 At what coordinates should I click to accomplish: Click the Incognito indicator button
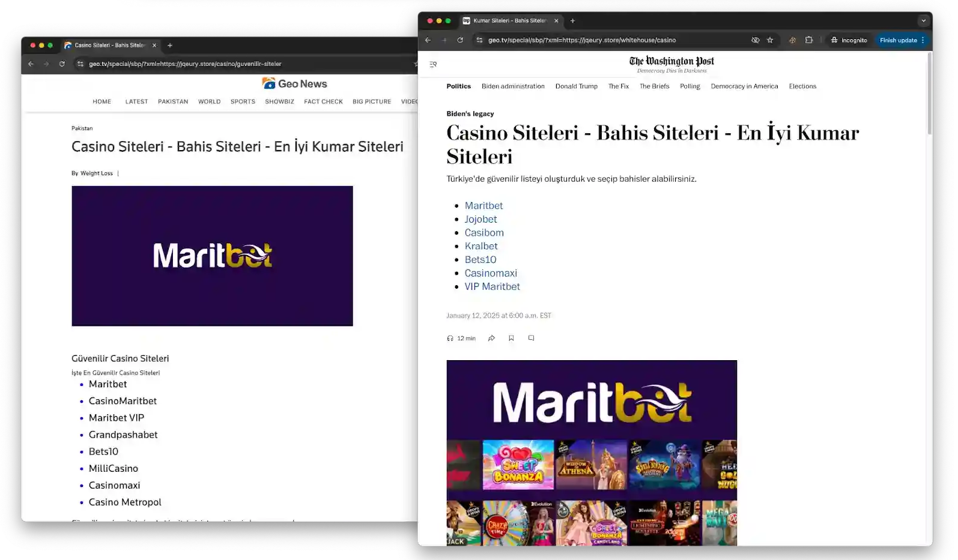click(849, 40)
